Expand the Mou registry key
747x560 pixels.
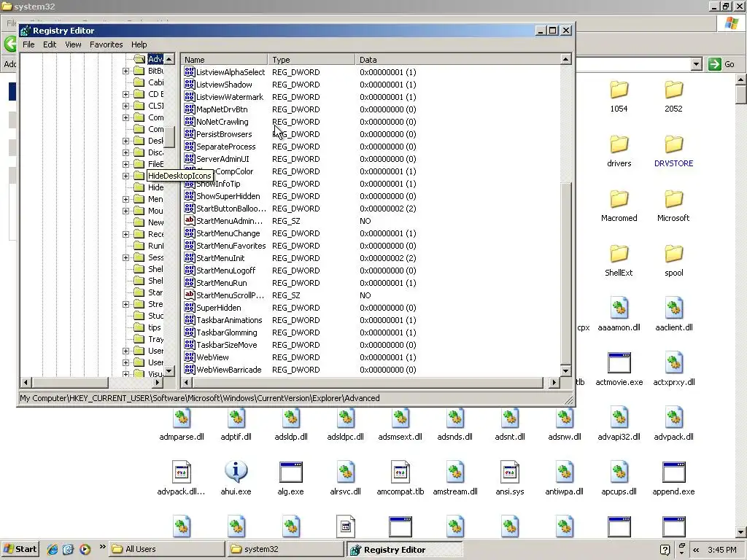point(125,211)
